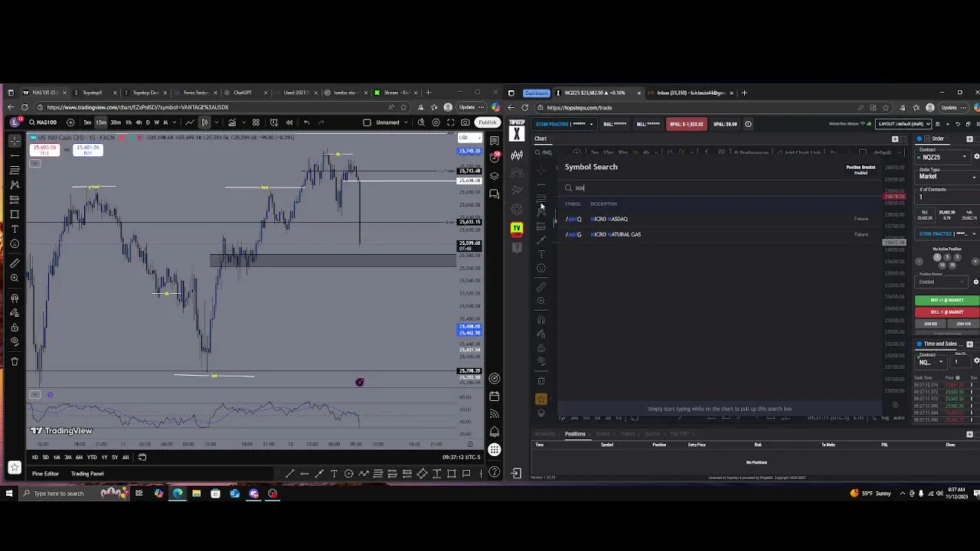
Task: Open TradingView quick search icon
Action: (421, 122)
